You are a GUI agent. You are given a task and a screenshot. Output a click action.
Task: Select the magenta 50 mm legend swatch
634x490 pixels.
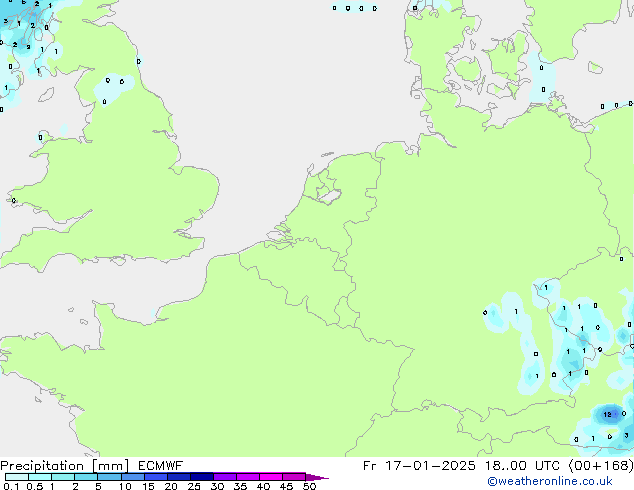[x=294, y=477]
